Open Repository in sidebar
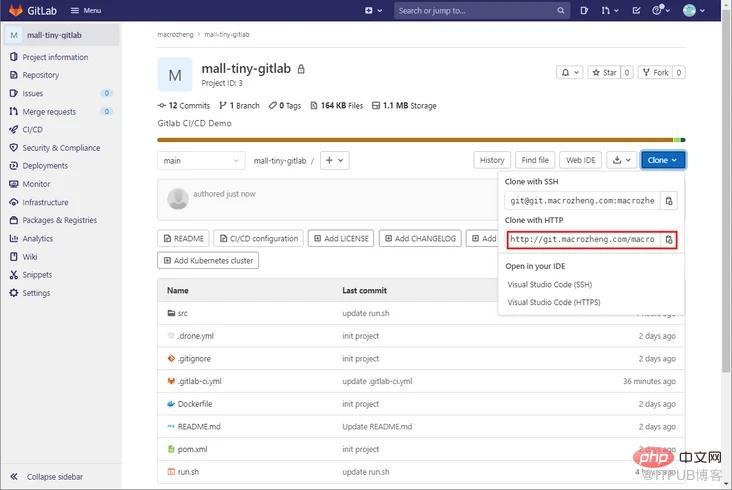 click(41, 75)
